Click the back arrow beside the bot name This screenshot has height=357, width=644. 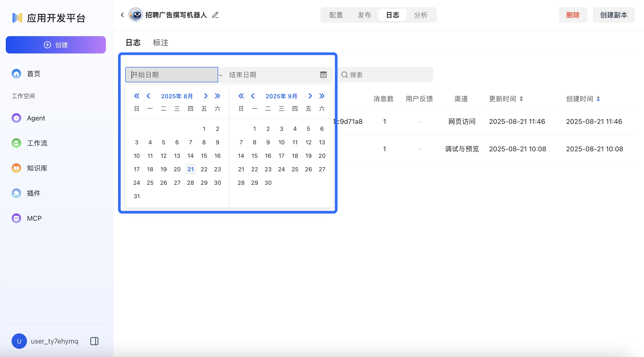tap(122, 15)
